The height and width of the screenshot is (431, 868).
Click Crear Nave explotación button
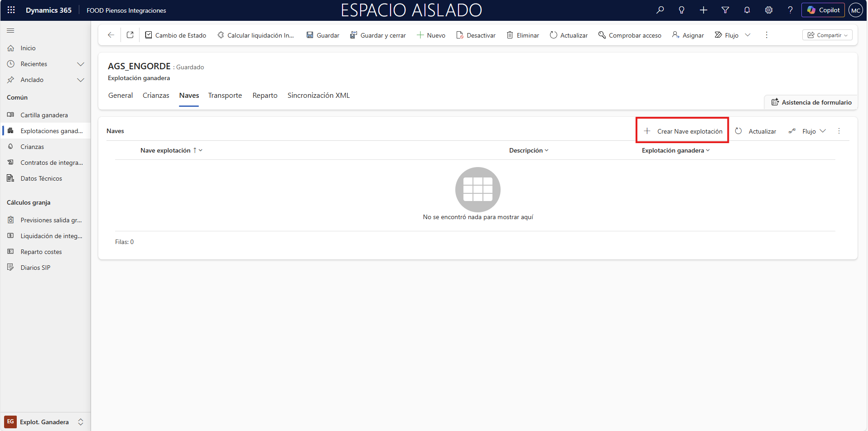[683, 131]
